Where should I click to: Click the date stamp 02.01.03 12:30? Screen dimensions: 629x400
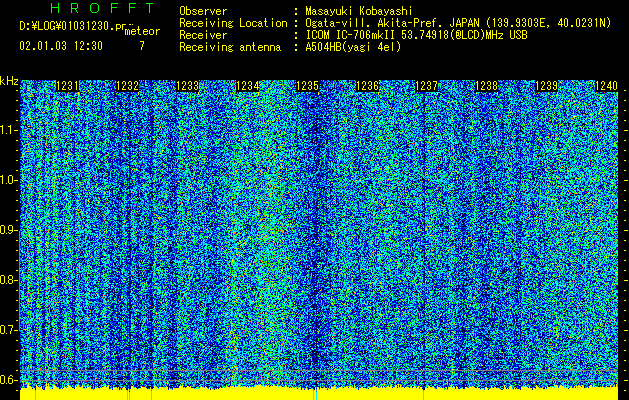click(x=61, y=46)
